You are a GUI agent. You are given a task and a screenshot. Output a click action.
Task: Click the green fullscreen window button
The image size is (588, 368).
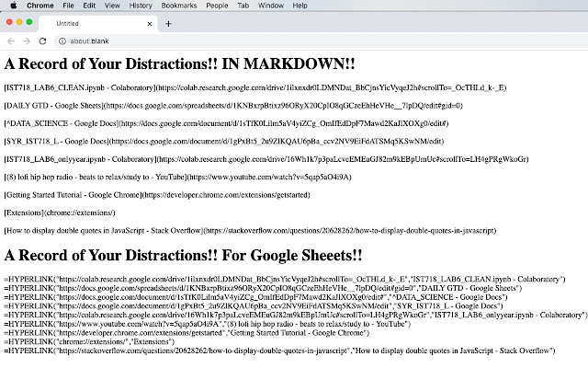28,22
